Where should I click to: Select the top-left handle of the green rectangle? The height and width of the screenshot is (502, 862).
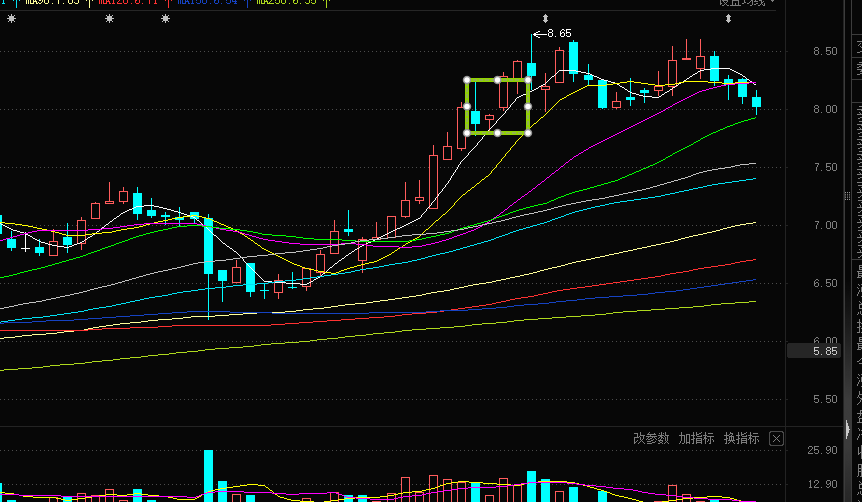pyautogui.click(x=467, y=80)
